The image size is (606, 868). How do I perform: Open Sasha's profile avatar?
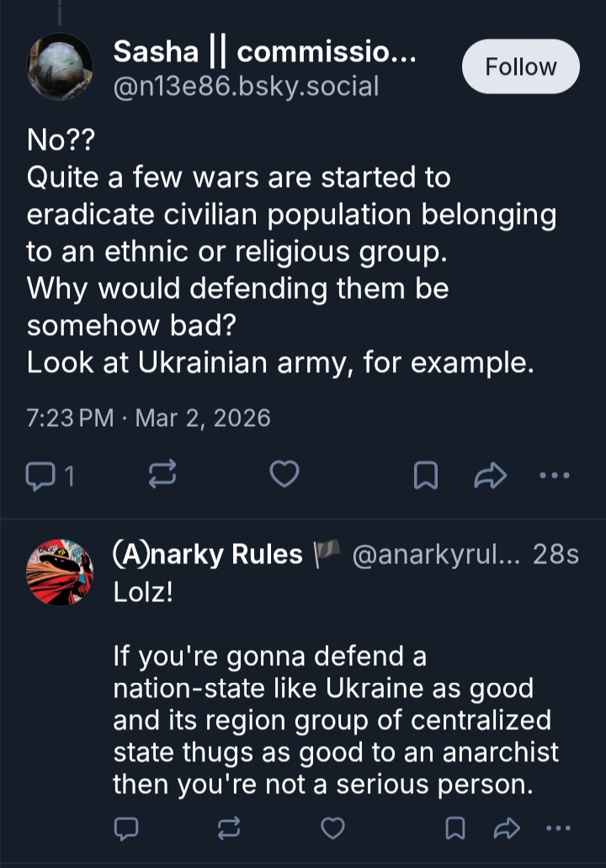coord(60,67)
